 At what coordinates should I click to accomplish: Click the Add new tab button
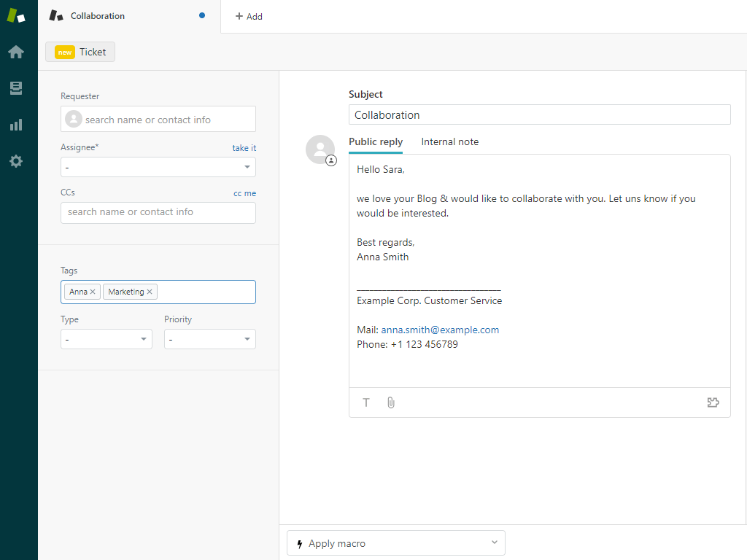tap(249, 16)
